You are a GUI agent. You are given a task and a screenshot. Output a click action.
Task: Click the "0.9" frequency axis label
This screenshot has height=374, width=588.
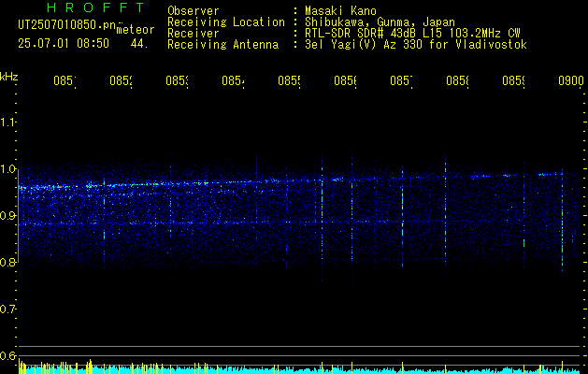[x=7, y=216]
